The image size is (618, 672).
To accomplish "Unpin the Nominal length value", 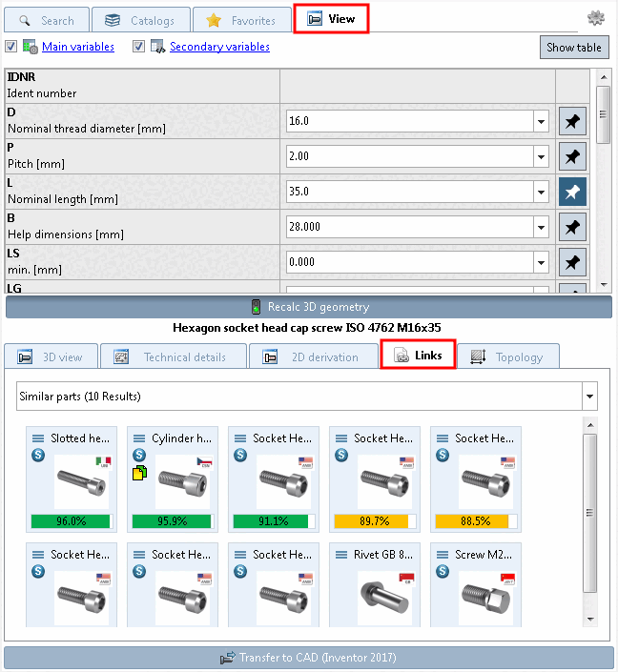I will (572, 192).
